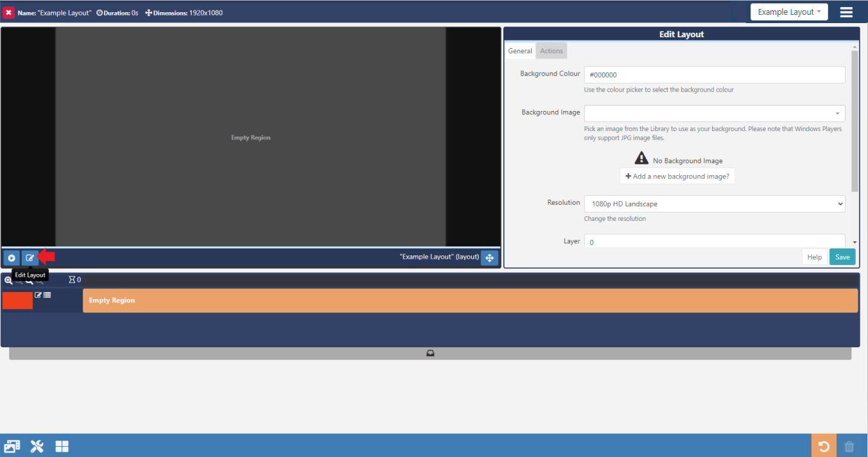Open the Example Layout name dropdown

pos(789,12)
